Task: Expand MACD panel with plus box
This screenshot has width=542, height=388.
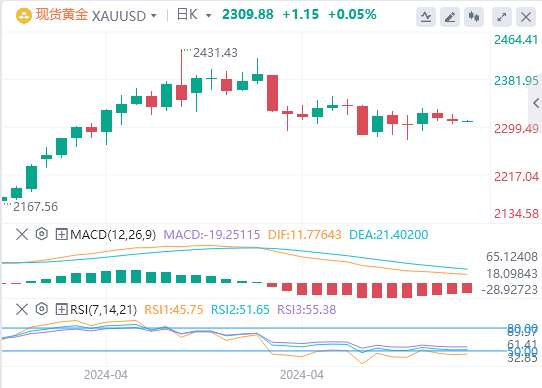Action: coord(61,234)
